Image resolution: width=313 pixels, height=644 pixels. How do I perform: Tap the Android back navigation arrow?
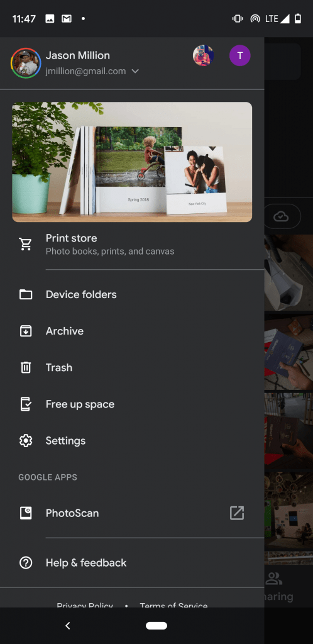click(x=68, y=626)
